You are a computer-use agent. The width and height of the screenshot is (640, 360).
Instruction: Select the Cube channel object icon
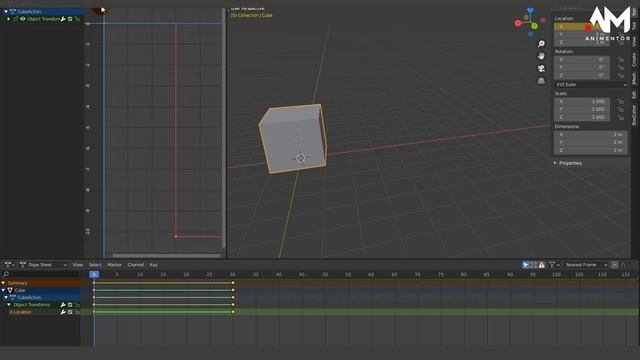click(x=10, y=290)
